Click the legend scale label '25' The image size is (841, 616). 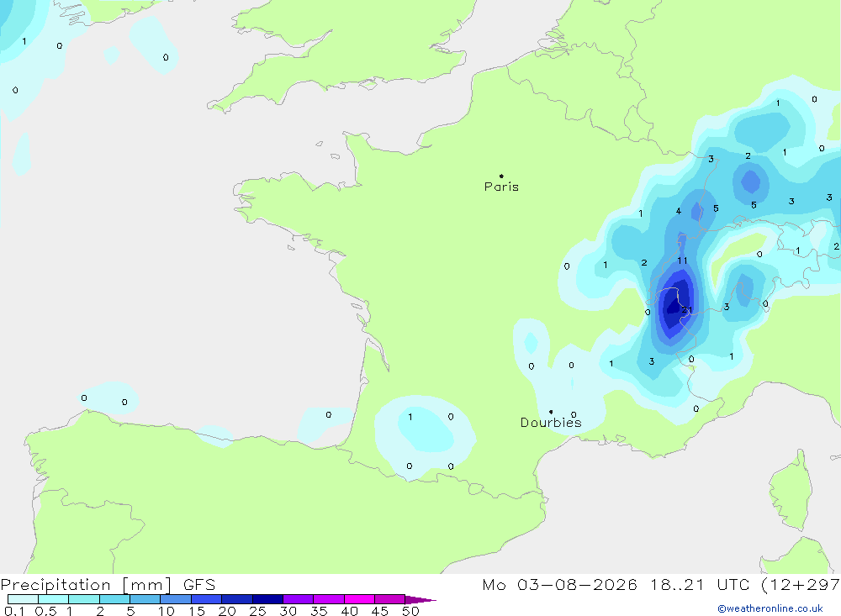[x=257, y=611]
